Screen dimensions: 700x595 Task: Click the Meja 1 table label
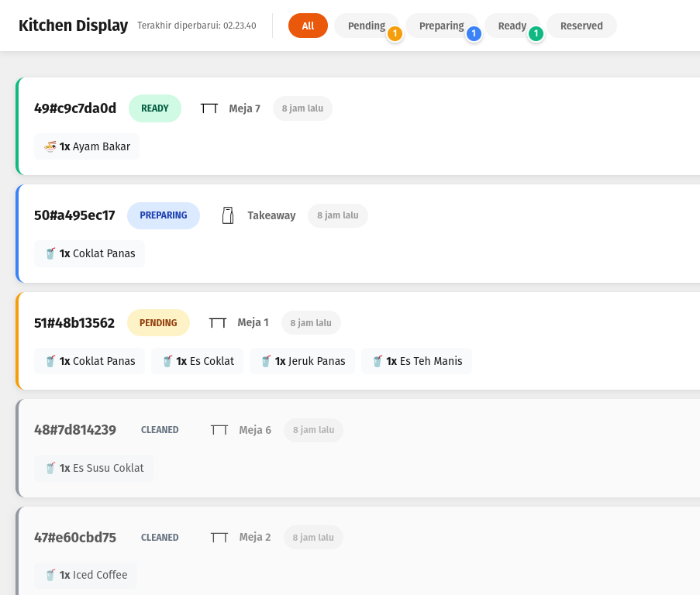253,322
